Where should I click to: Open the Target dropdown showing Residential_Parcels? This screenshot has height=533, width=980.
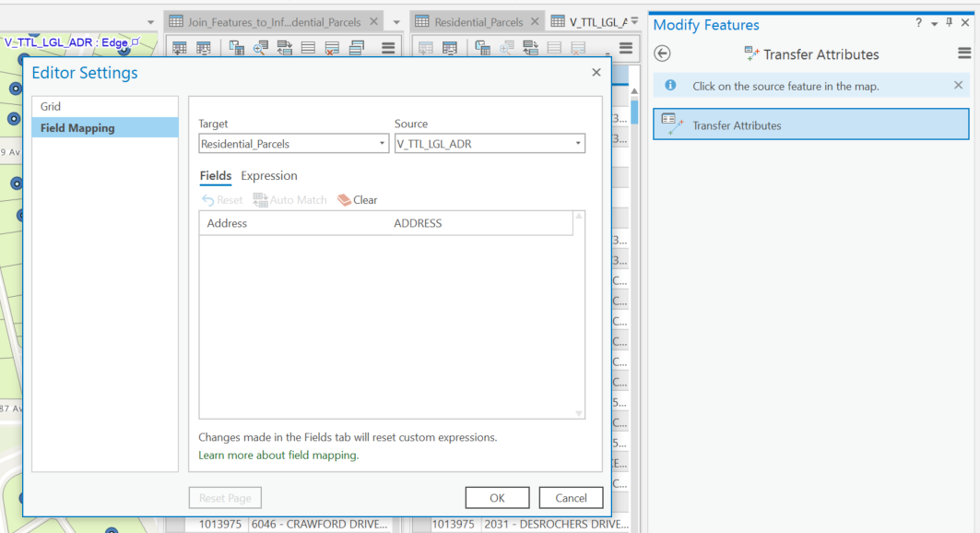click(x=381, y=143)
